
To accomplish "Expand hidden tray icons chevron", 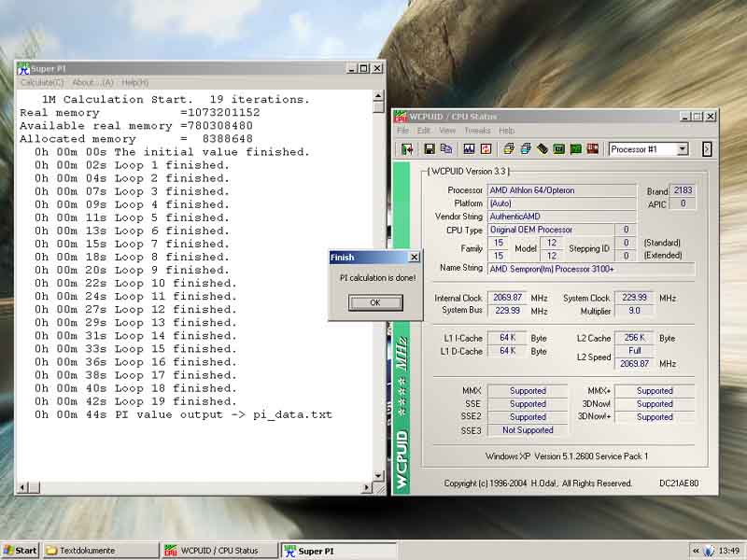I will click(696, 551).
